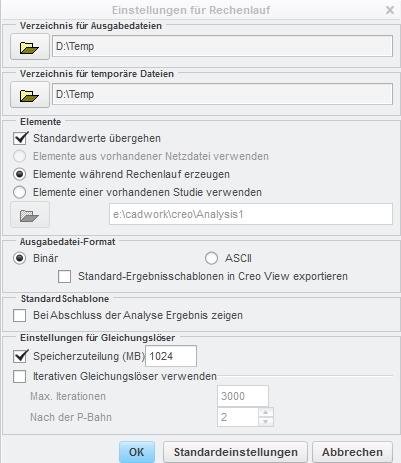This screenshot has width=401, height=463.
Task: Toggle Standardwerte übergehen checkbox
Action: coord(20,138)
